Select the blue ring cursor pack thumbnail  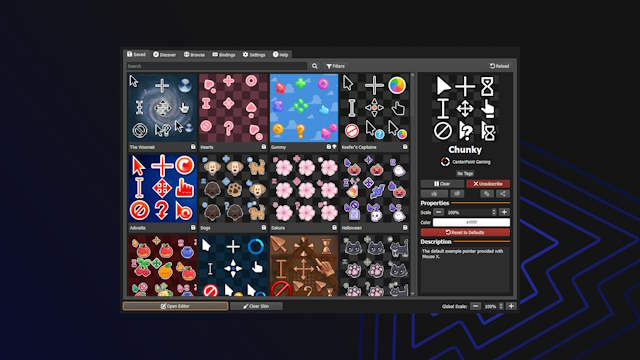point(233,265)
